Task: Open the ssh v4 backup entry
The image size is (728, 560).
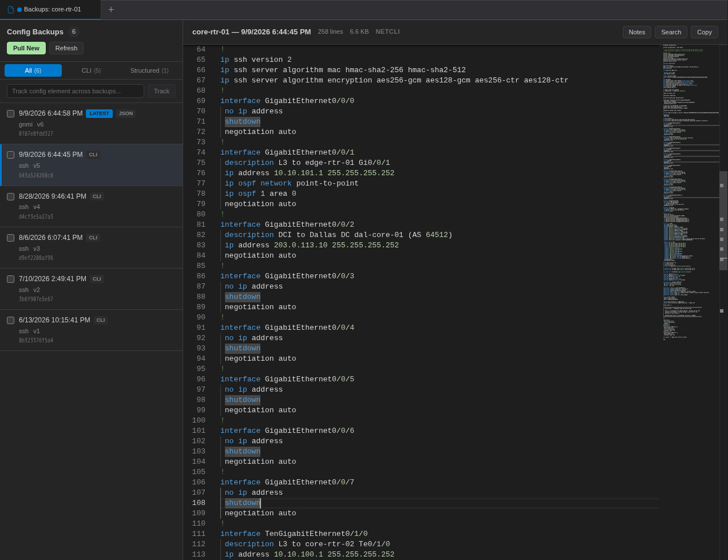Action: [x=92, y=207]
